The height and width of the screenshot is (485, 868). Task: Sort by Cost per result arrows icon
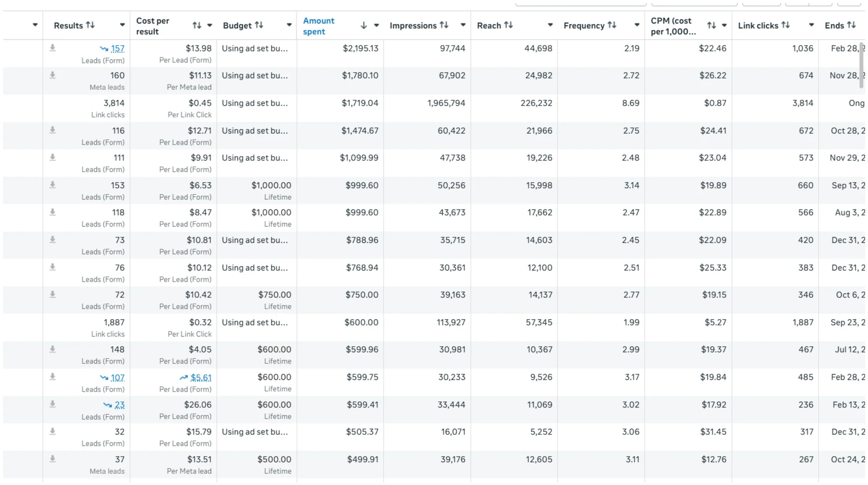click(197, 26)
